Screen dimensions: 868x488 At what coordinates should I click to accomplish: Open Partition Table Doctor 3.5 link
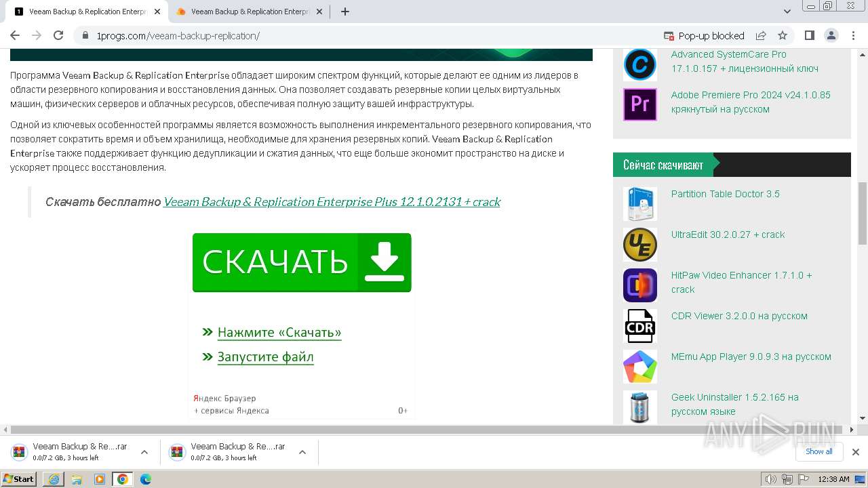pyautogui.click(x=725, y=194)
